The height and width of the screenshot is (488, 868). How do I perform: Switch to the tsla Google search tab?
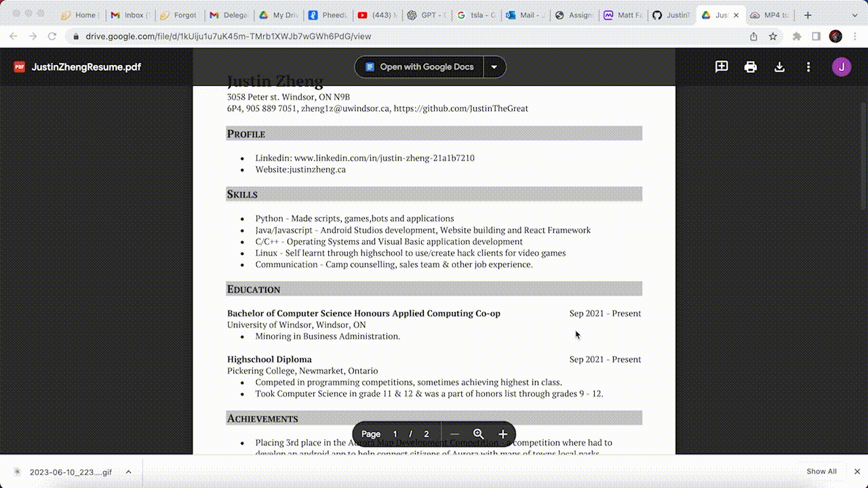(475, 15)
